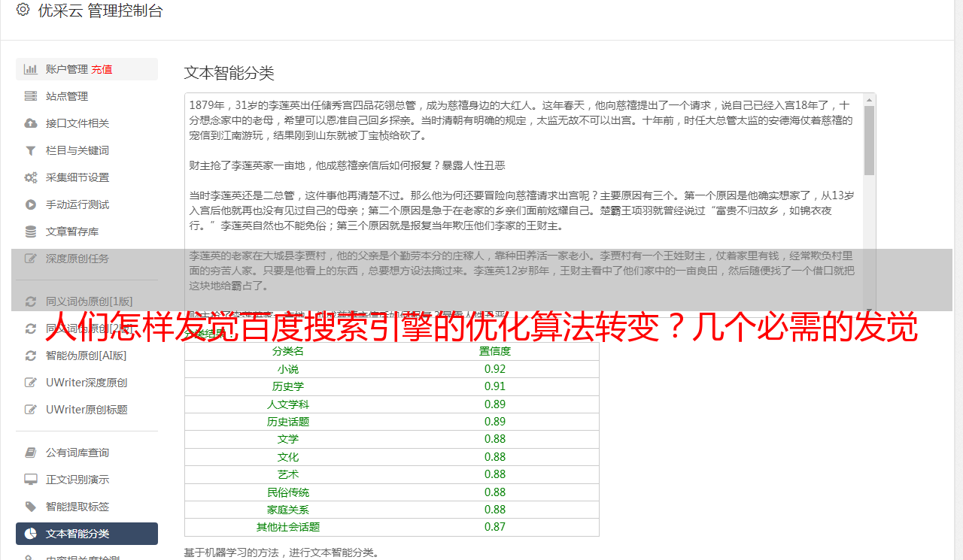963x560 pixels.
Task: Click the gears icon for 采集细节设置
Action: click(x=31, y=177)
